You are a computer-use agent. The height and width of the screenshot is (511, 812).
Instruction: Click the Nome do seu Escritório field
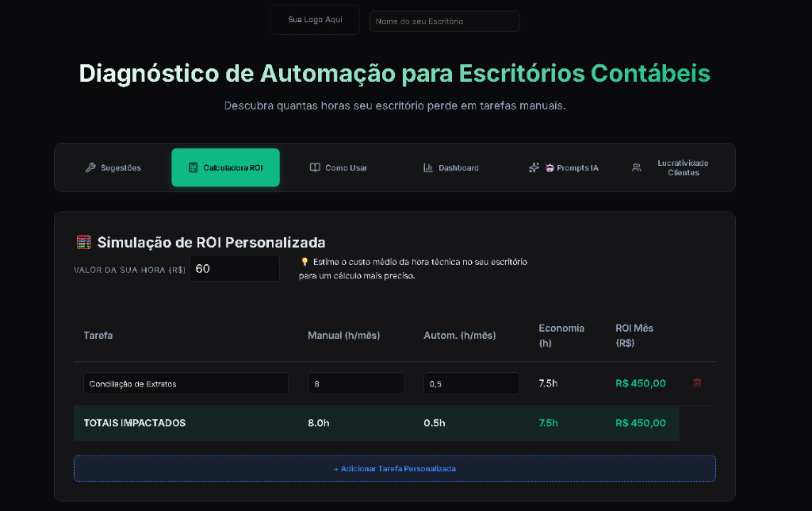(444, 21)
